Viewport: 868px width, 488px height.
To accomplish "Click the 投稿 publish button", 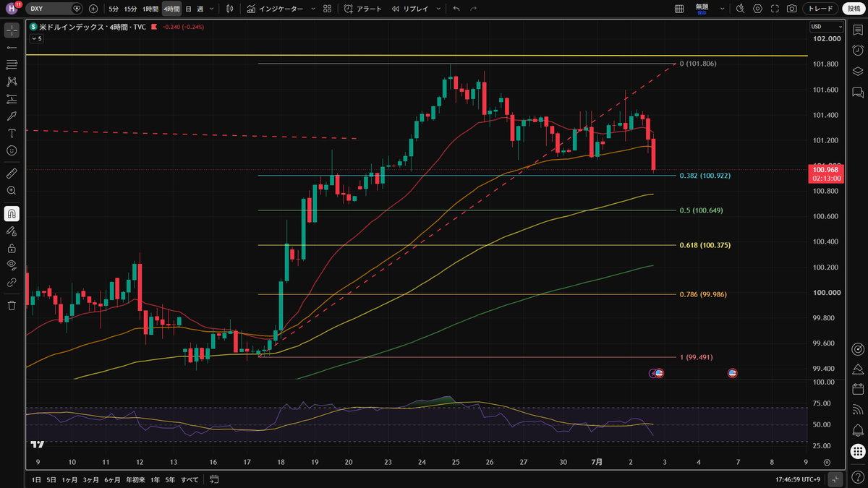I will pyautogui.click(x=854, y=9).
